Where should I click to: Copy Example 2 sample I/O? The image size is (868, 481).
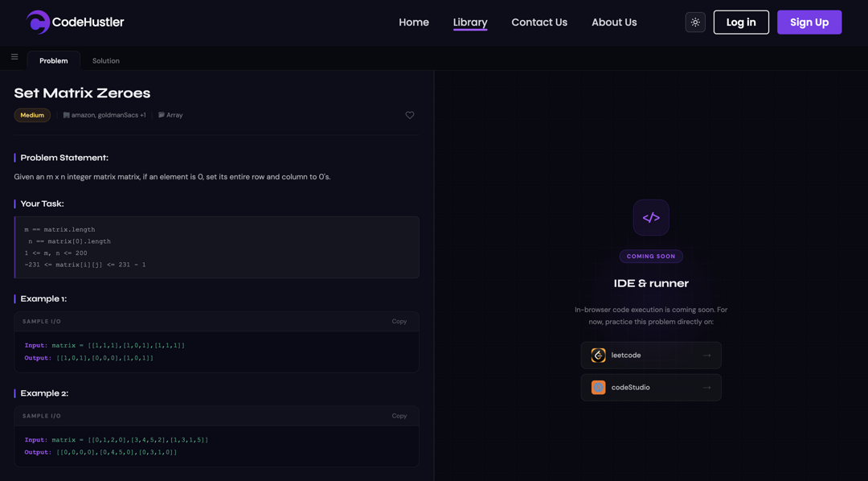tap(399, 416)
